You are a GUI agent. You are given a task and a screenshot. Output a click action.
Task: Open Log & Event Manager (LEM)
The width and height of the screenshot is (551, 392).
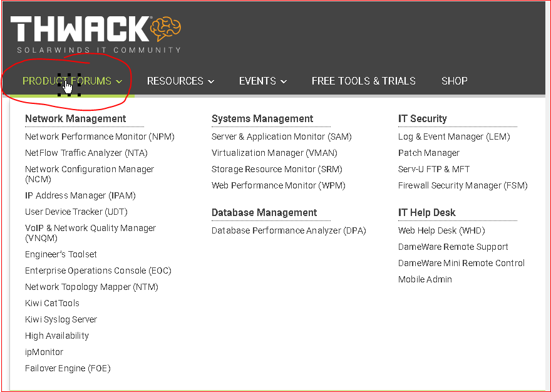(454, 137)
